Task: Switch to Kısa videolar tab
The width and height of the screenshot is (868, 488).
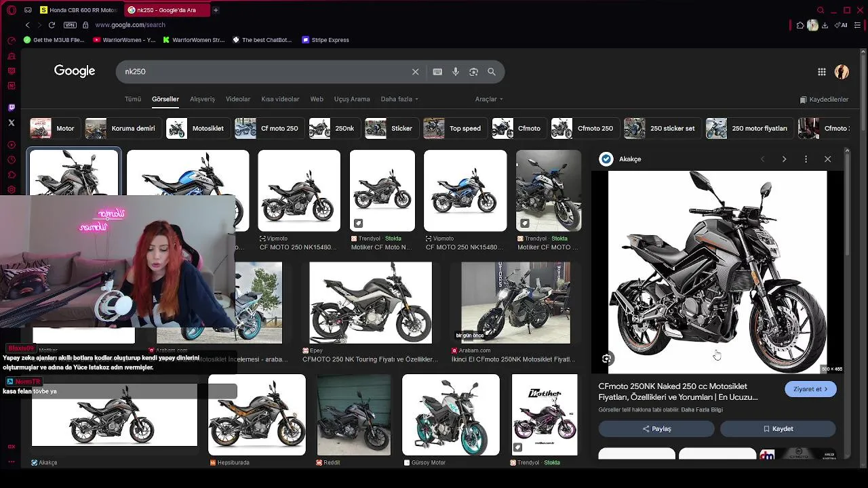Action: tap(280, 99)
